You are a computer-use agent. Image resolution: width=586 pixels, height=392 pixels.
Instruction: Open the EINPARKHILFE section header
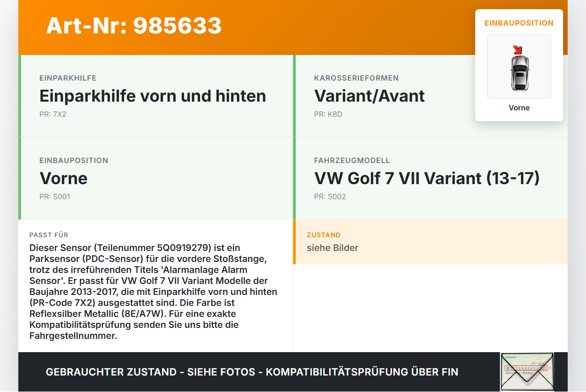[x=68, y=78]
